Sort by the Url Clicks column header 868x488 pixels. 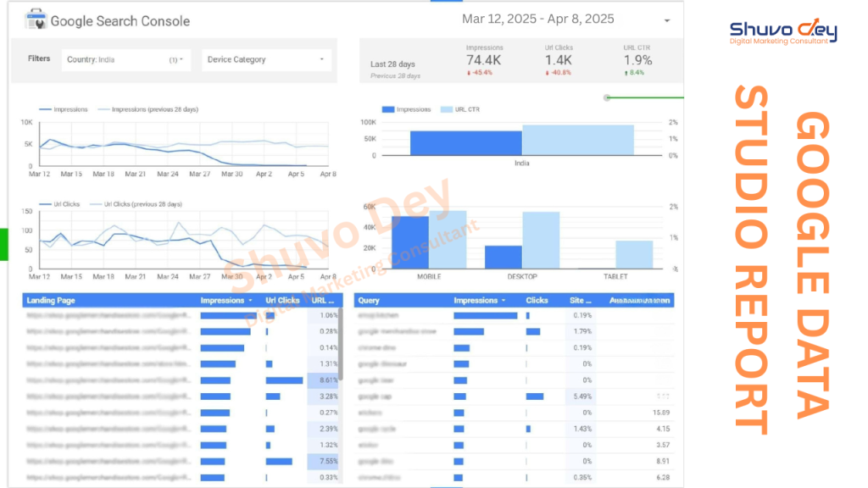click(282, 301)
